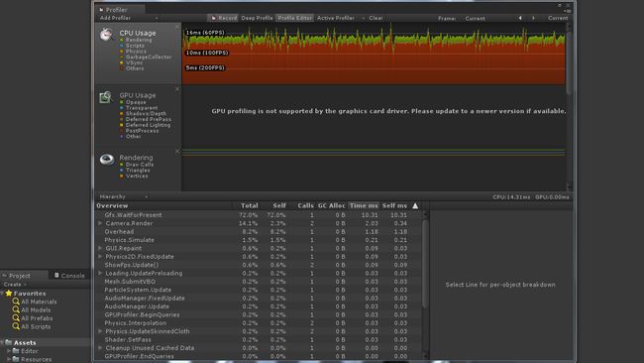
Task: Go to the previous frame arrow
Action: point(520,18)
